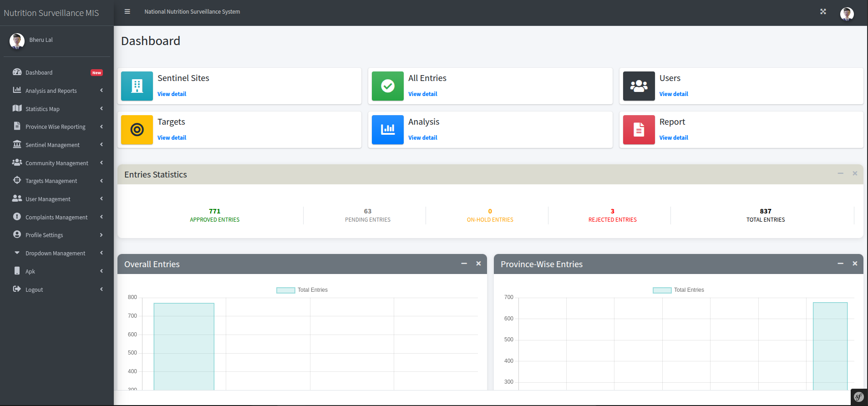868x406 pixels.
Task: Open Dropdown Management menu item
Action: pos(58,253)
